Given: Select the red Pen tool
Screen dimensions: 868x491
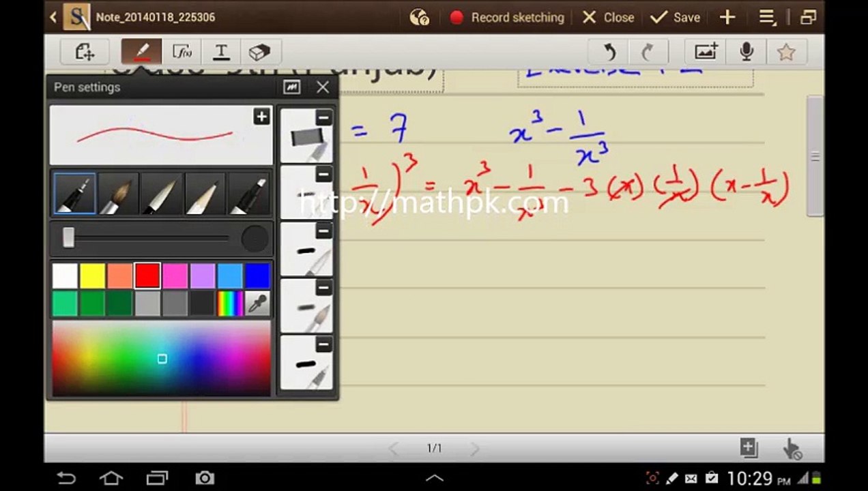Looking at the screenshot, I should (142, 52).
